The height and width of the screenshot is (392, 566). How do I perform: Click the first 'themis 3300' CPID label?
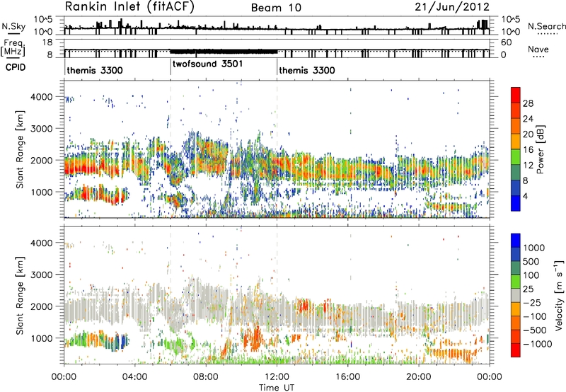(95, 70)
